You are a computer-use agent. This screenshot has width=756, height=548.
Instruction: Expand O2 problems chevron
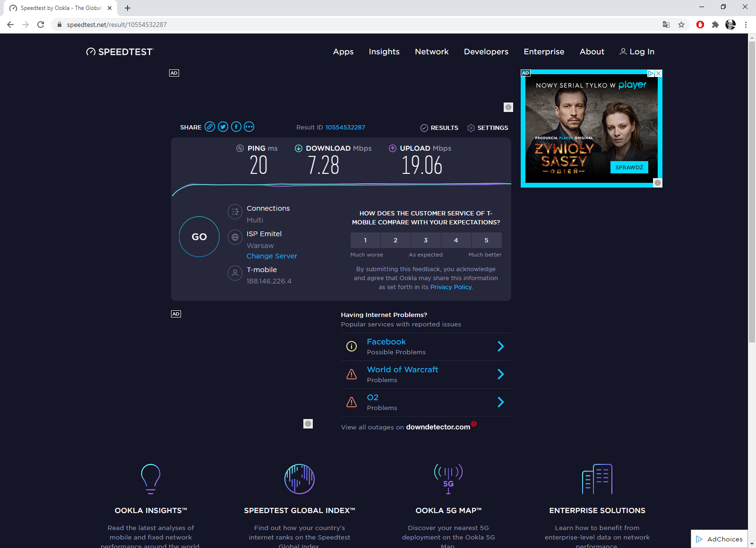coord(501,402)
